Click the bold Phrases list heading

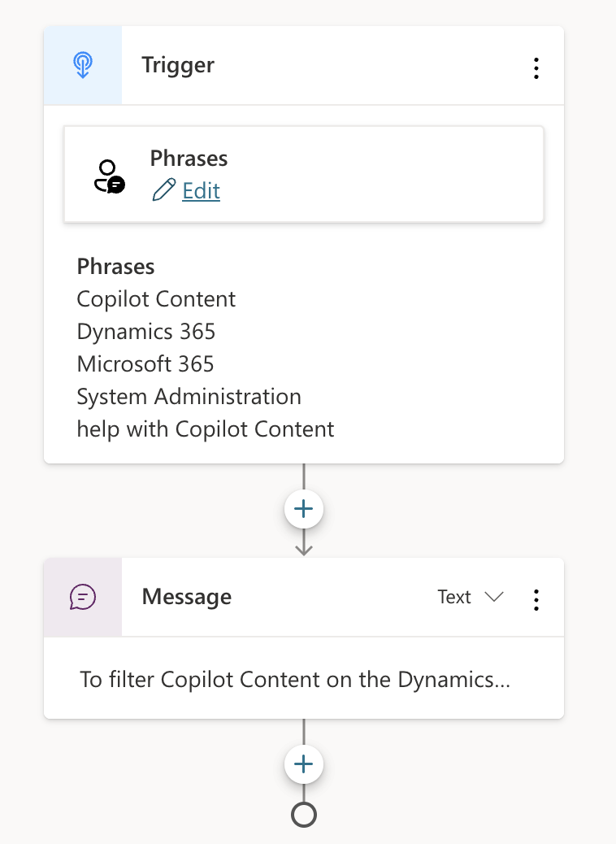click(x=115, y=267)
